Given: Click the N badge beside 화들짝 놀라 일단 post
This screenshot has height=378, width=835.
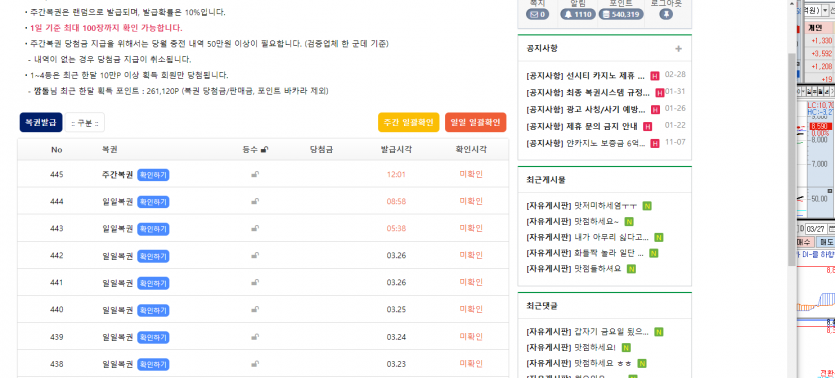Looking at the screenshot, I should [653, 253].
